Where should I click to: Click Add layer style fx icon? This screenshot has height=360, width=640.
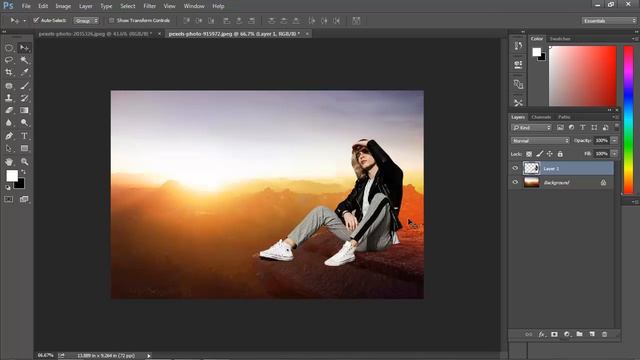[541, 334]
